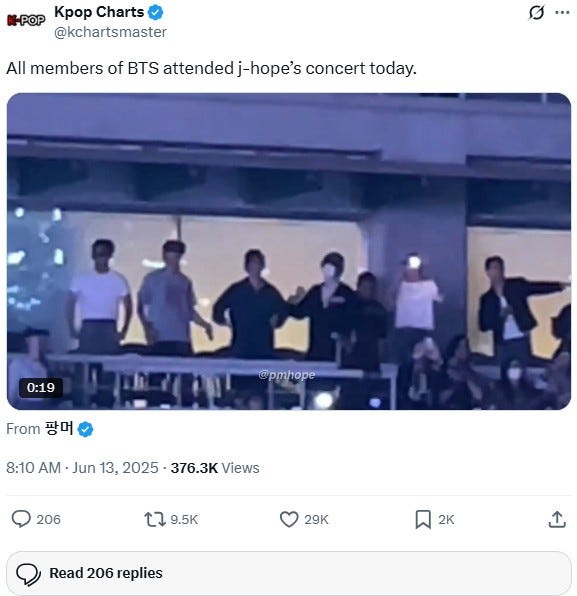Open the reply speech bubble icon
This screenshot has width=577, height=596.
(21, 519)
